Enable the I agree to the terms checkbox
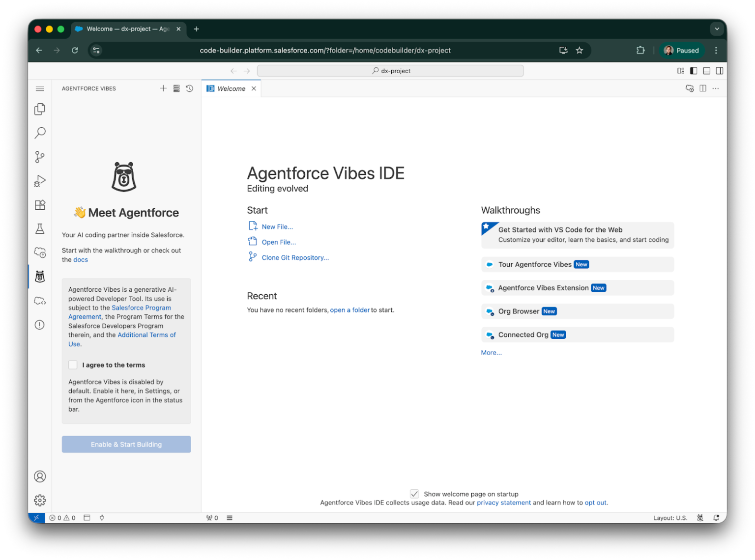This screenshot has width=755, height=560. pos(73,364)
